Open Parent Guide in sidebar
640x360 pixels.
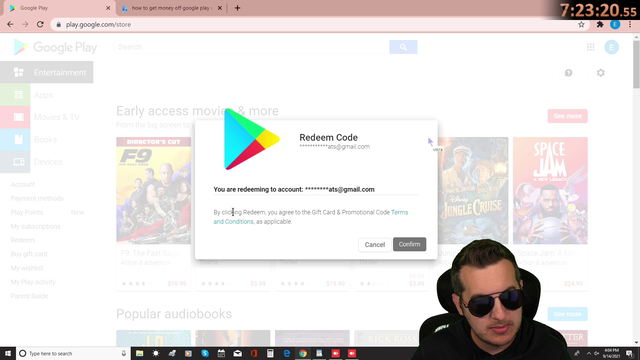click(29, 296)
